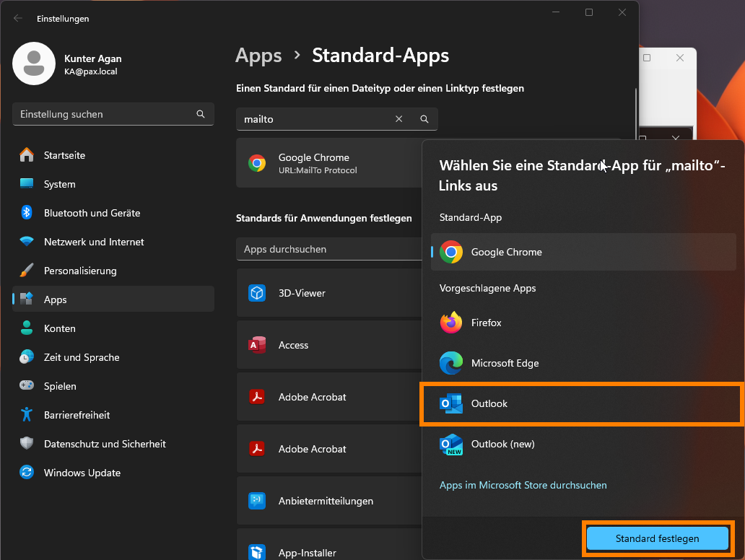The height and width of the screenshot is (560, 745).
Task: Click the Spielen gamepad icon
Action: 27,385
